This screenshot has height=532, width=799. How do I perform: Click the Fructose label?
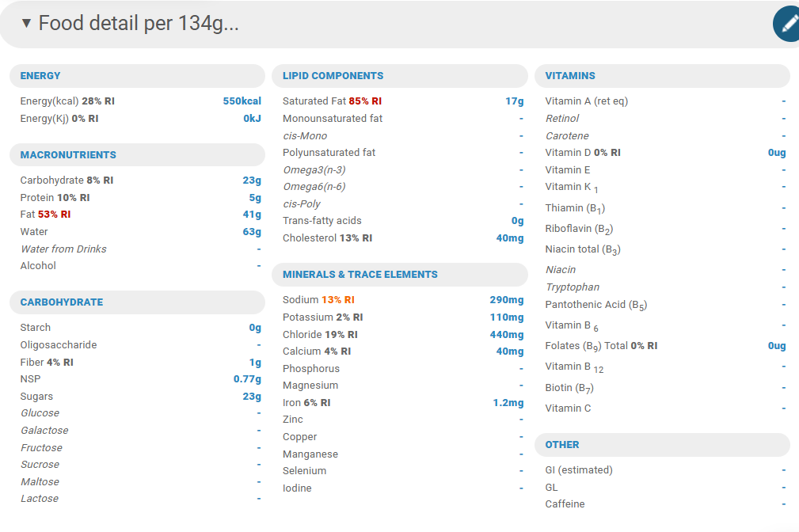[42, 448]
